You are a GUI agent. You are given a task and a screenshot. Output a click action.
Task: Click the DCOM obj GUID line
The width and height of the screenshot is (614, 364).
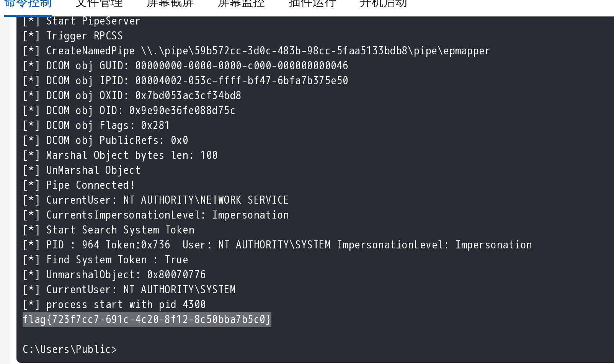click(x=185, y=65)
